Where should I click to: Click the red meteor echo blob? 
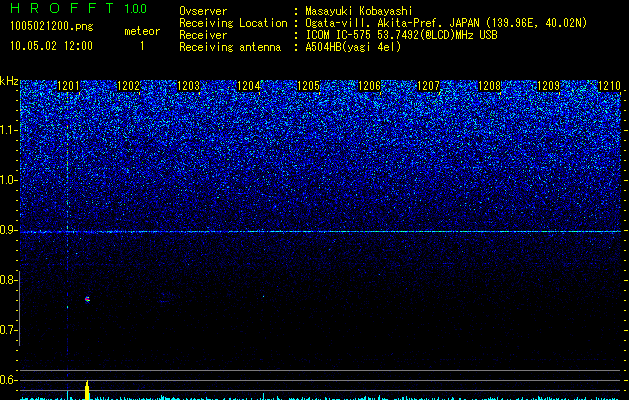pyautogui.click(x=87, y=299)
